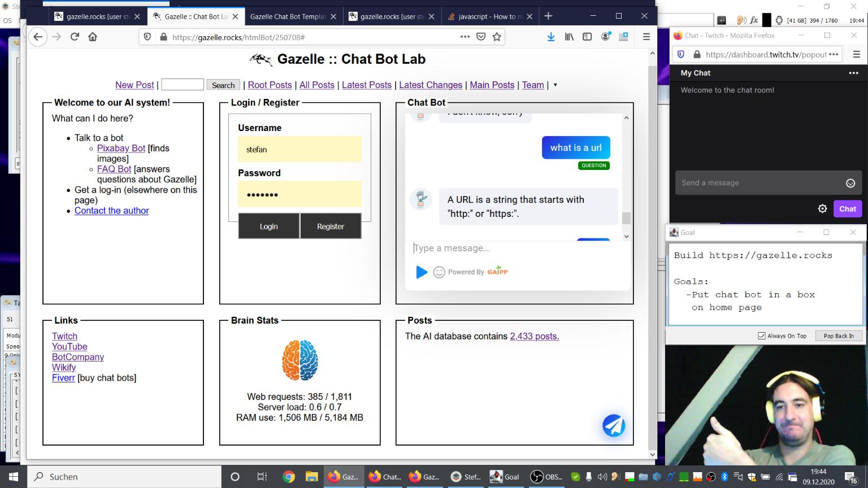Switch to javascript - How to tab
This screenshot has height=488, width=868.
(x=486, y=16)
